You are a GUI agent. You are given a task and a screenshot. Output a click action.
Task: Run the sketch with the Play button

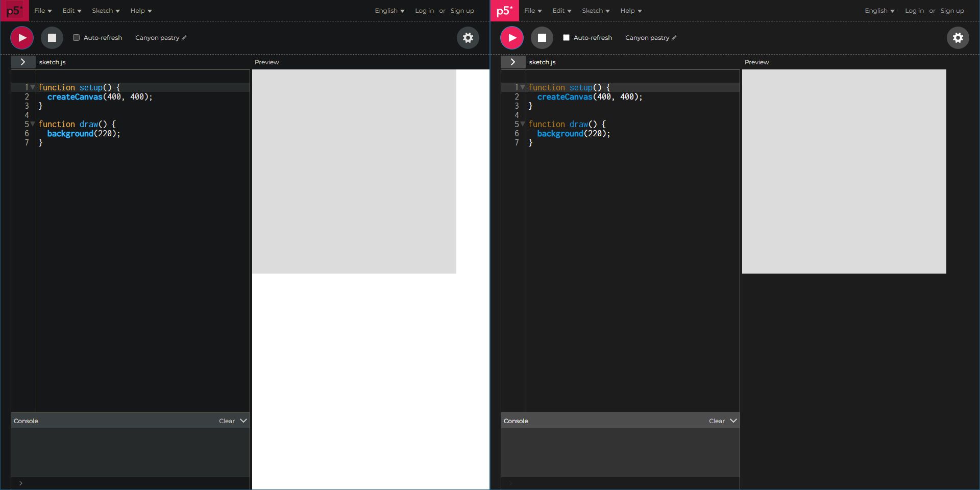21,37
